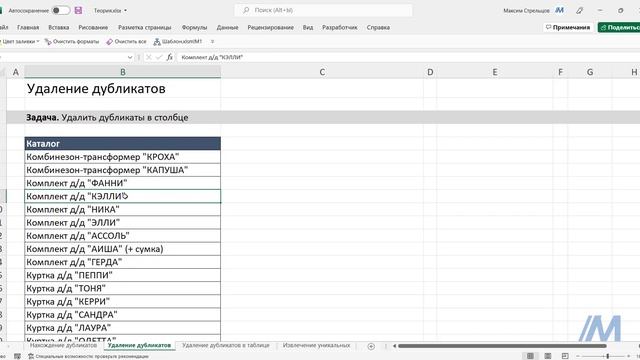640x360 pixels.
Task: Switch to Извлечение уникальных sheet tab
Action: pyautogui.click(x=317, y=345)
